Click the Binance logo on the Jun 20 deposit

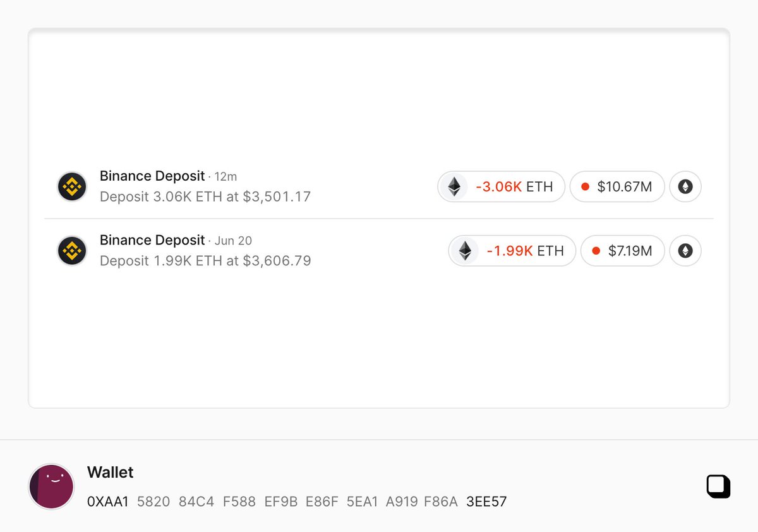(72, 251)
